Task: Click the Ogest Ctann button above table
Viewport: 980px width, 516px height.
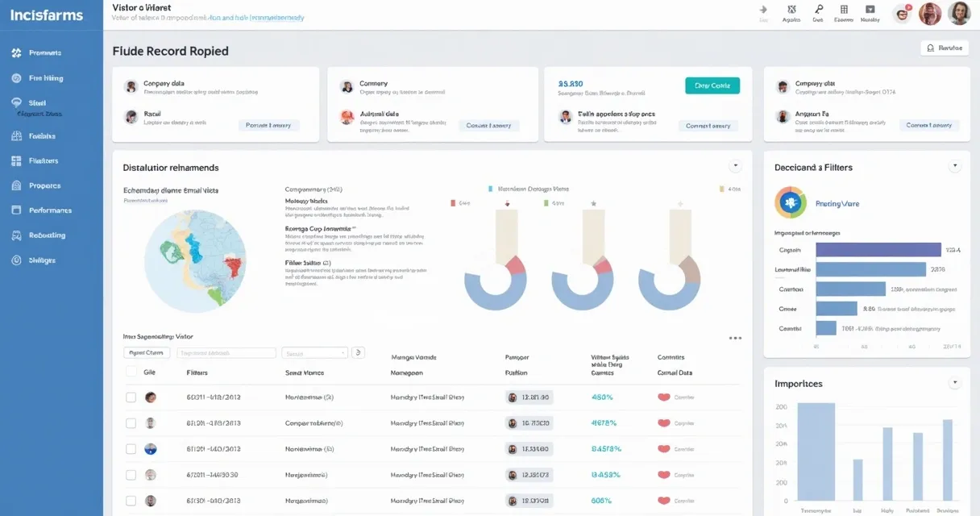Action: 147,353
